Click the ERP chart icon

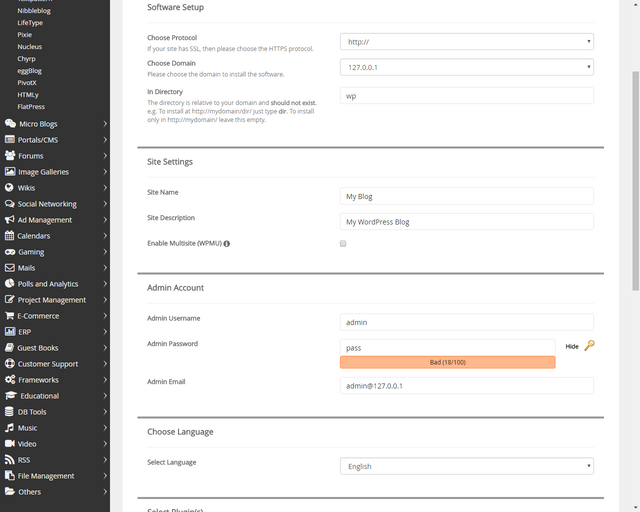pyautogui.click(x=10, y=332)
